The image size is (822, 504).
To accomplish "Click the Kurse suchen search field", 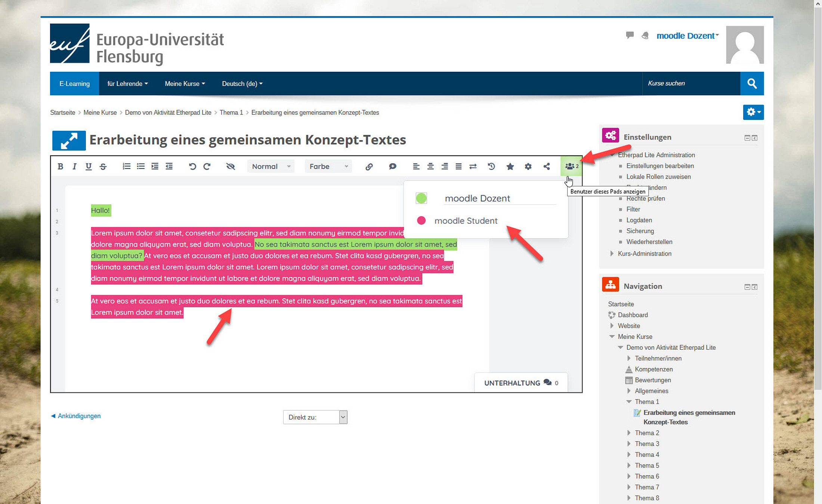I will (690, 84).
